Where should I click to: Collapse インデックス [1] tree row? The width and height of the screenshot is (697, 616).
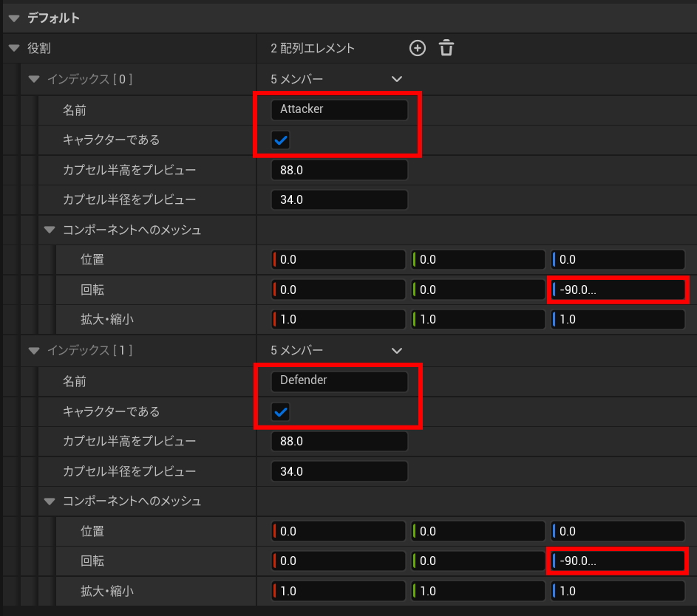coord(33,351)
